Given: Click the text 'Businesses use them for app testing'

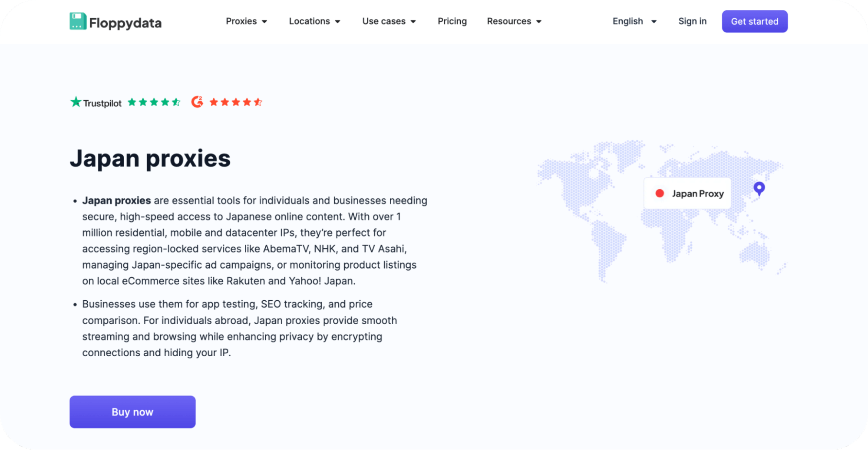Looking at the screenshot, I should click(x=170, y=304).
